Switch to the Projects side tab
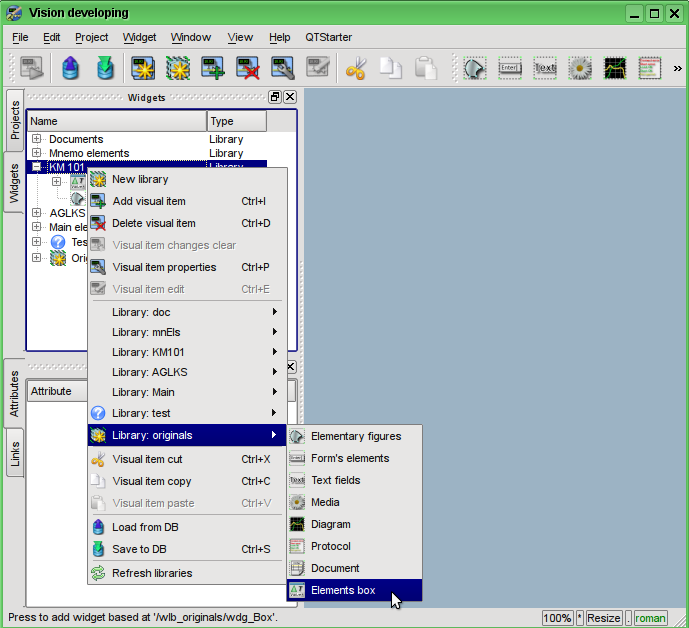This screenshot has width=689, height=628. point(15,119)
